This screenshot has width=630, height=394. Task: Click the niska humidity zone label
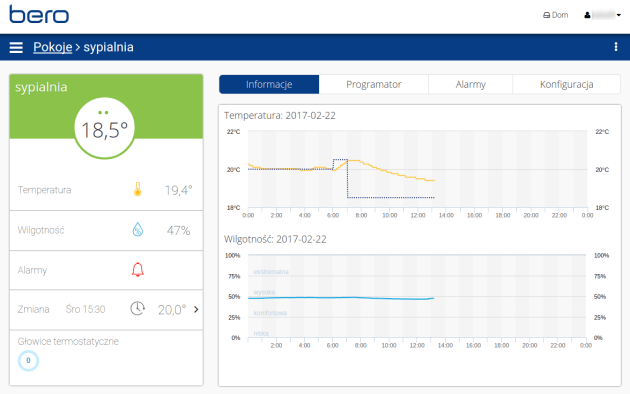point(261,333)
